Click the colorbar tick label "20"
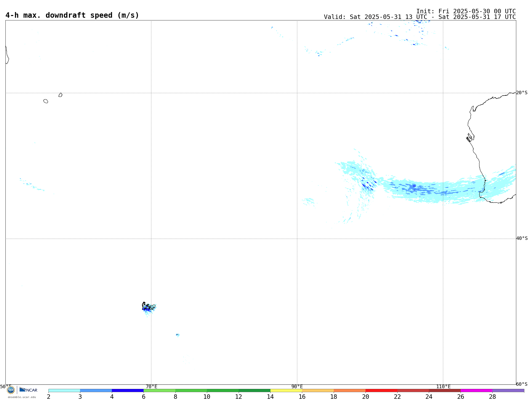Image resolution: width=532 pixels, height=400 pixels. click(x=366, y=397)
